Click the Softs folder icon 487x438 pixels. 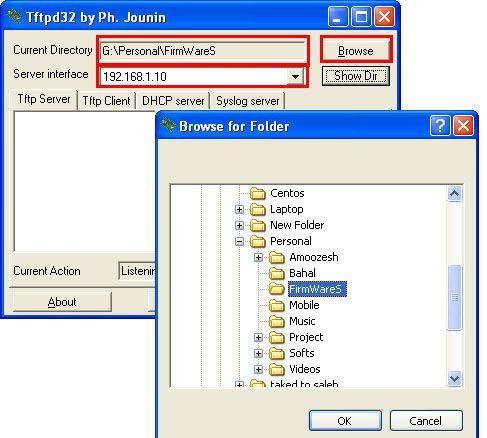pos(277,353)
